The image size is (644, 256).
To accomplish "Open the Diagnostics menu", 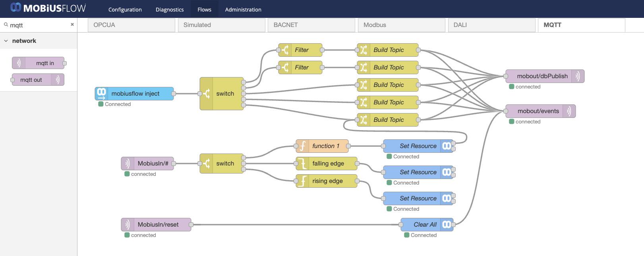I will pyautogui.click(x=170, y=10).
